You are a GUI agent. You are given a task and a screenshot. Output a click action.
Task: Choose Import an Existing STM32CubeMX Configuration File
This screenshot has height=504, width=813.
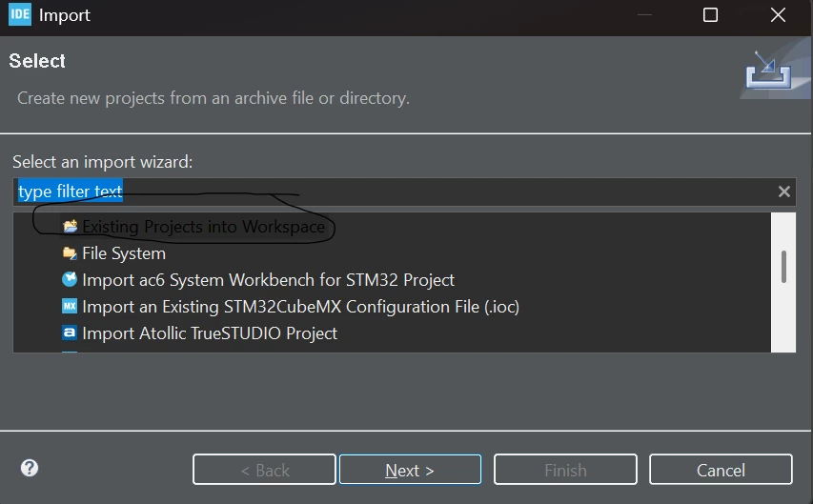(301, 307)
